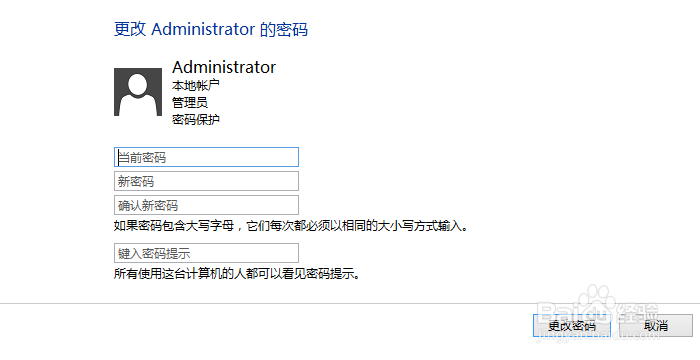Click the uppercase-letter password note text

tap(291, 226)
